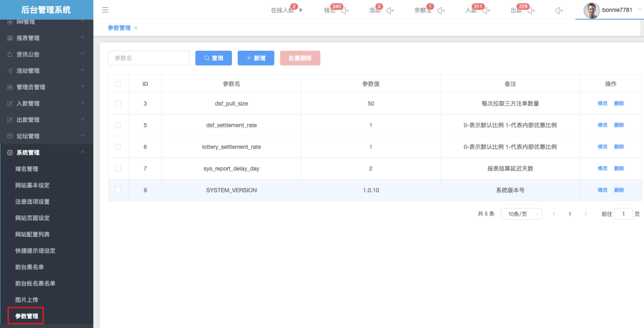Open the 10条/页 page size dropdown
The image size is (644, 328).
tap(521, 214)
